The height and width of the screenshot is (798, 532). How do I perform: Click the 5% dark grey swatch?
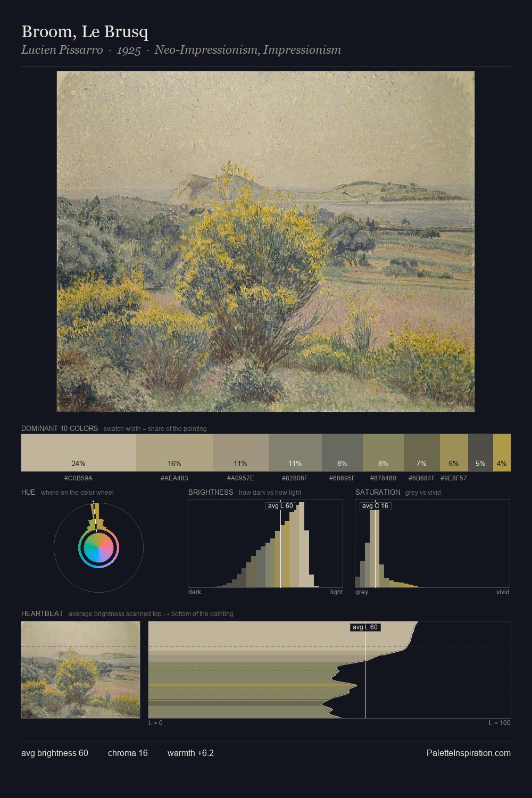pos(480,453)
